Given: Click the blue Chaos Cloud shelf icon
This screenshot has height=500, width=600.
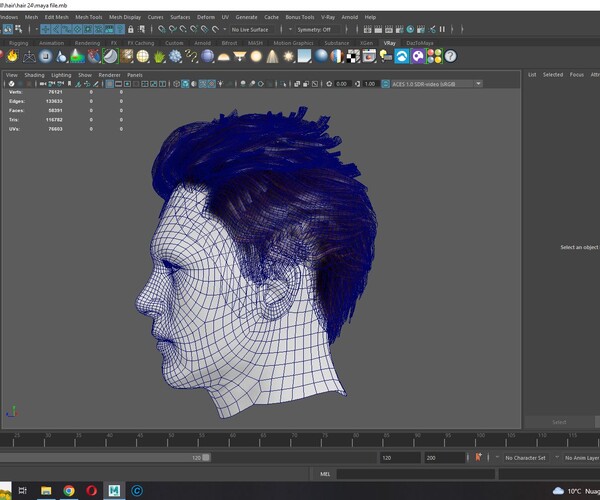Looking at the screenshot, I should [x=402, y=56].
